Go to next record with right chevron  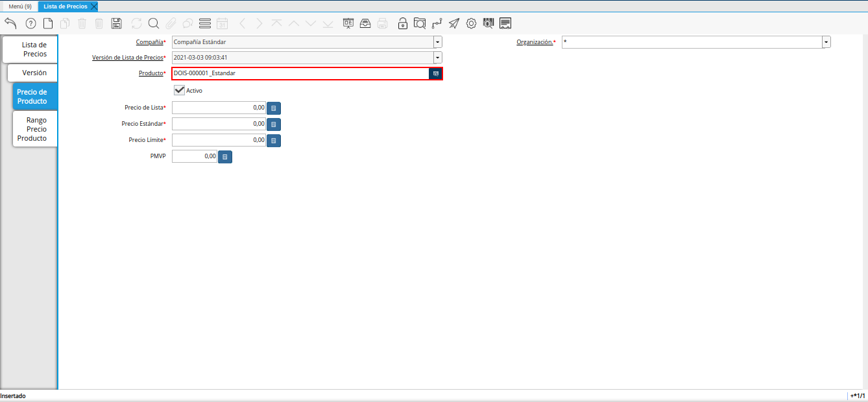pyautogui.click(x=259, y=23)
